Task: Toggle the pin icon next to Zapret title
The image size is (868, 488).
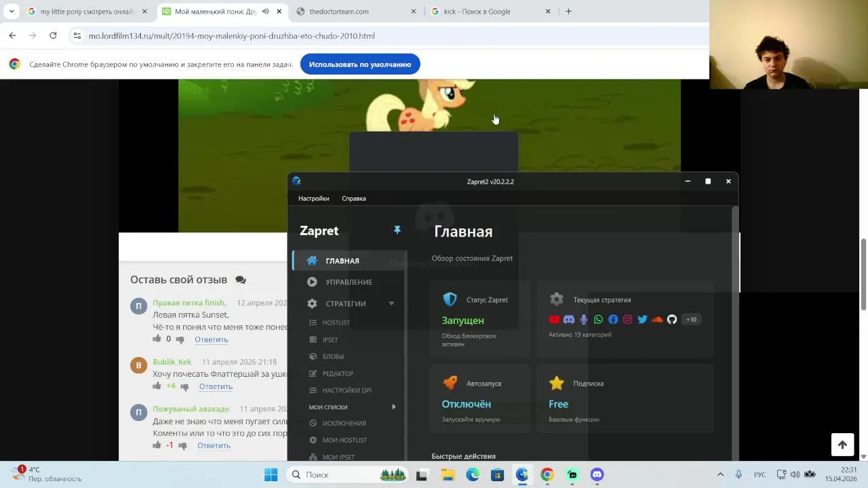Action: [397, 230]
